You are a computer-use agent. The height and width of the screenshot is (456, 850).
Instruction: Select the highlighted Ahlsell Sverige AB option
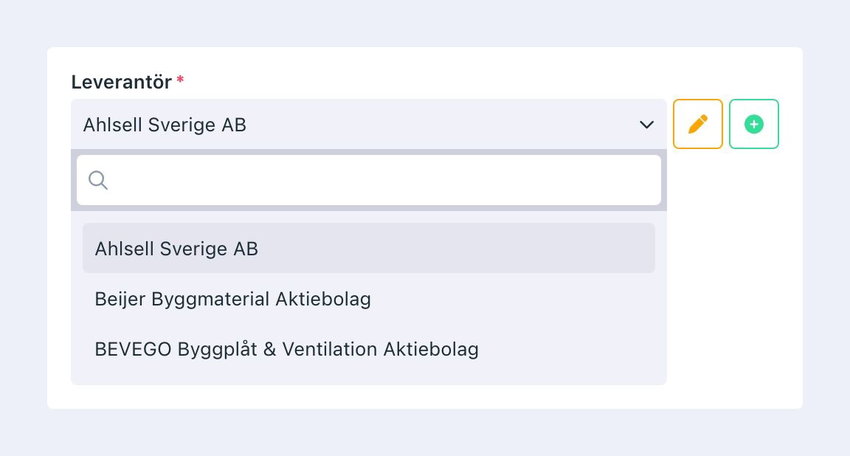369,248
